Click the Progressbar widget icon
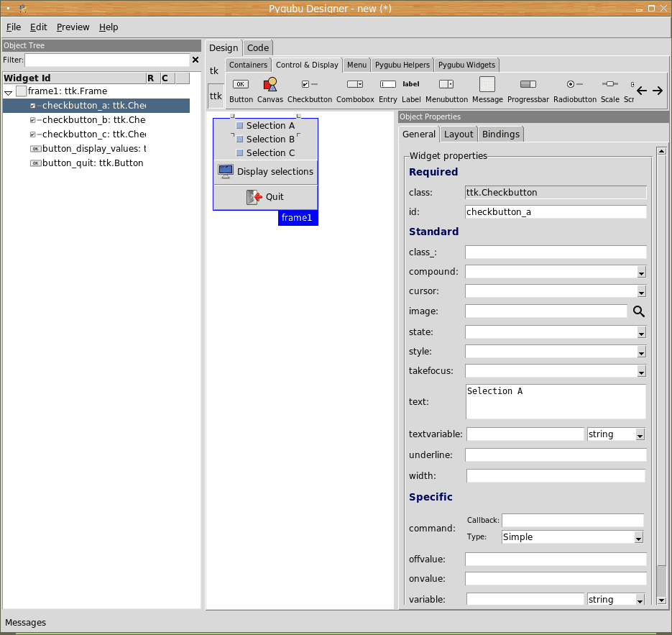This screenshot has width=672, height=635. (528, 85)
